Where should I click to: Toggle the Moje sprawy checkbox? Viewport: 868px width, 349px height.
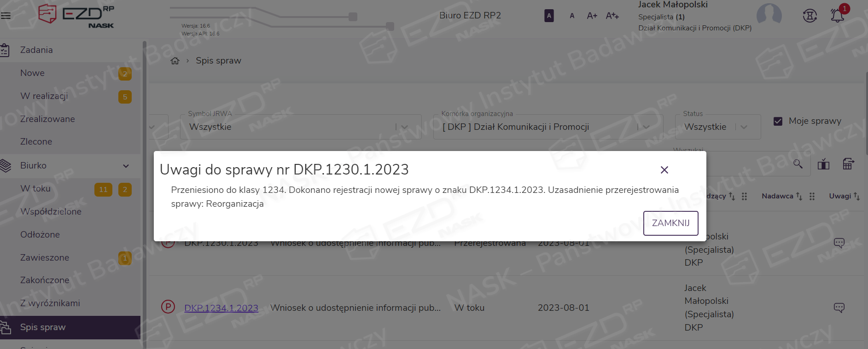(x=778, y=121)
